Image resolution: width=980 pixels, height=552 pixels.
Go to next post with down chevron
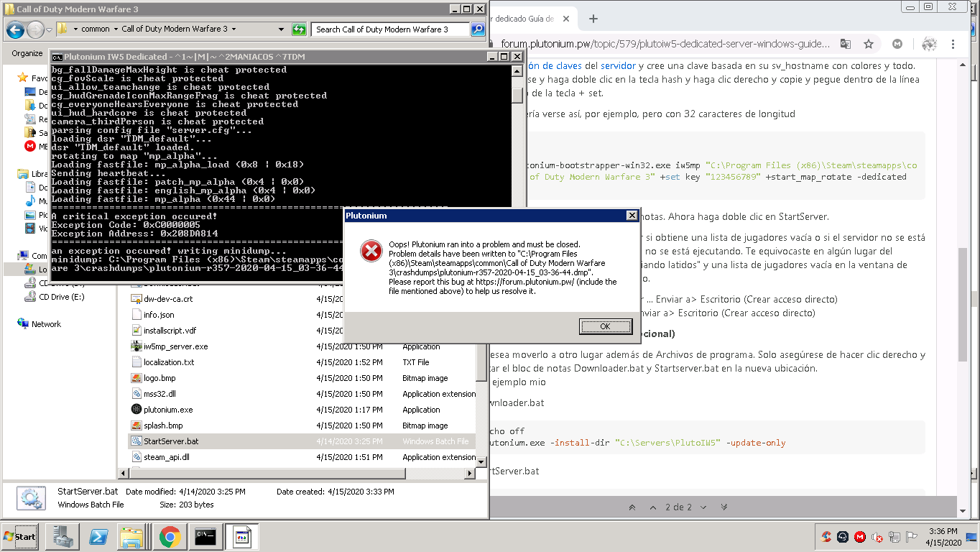click(705, 507)
